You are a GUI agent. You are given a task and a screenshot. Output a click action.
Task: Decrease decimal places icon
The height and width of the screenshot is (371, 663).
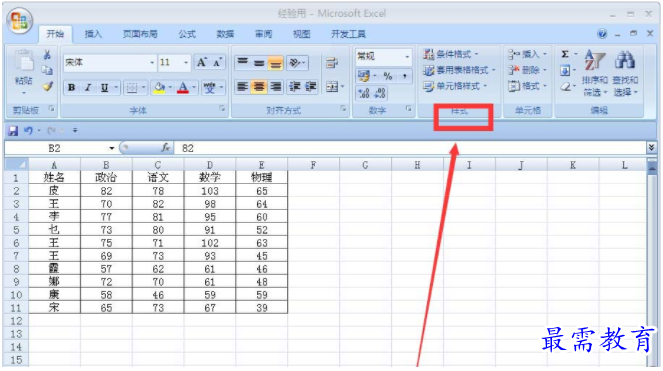[380, 93]
